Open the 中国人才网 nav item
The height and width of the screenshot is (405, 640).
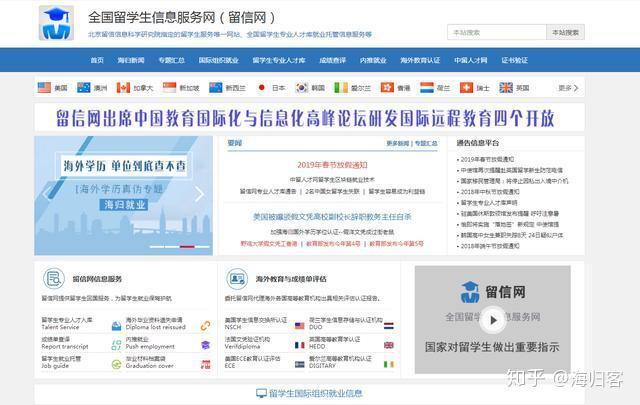click(471, 60)
